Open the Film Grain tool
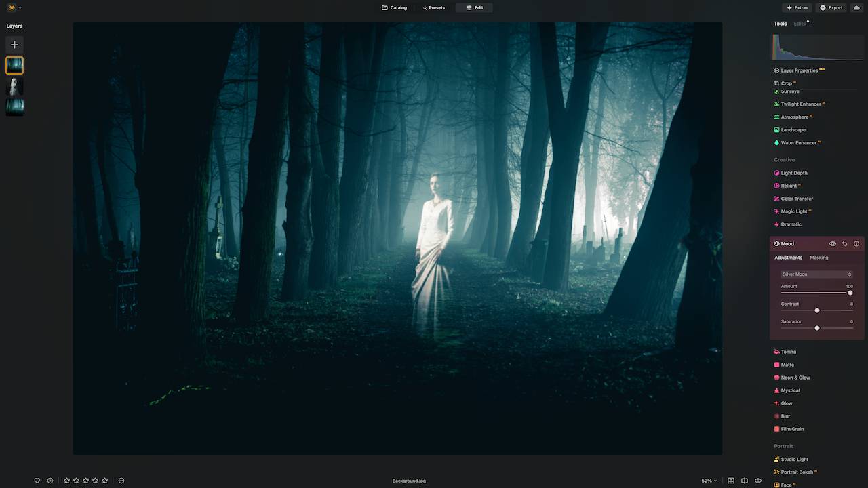The width and height of the screenshot is (868, 488). pyautogui.click(x=791, y=428)
